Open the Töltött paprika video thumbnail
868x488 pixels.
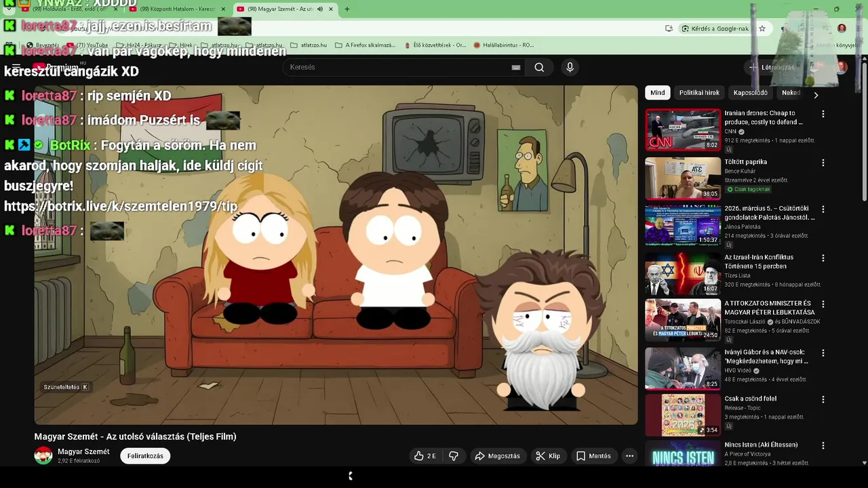[x=683, y=178]
